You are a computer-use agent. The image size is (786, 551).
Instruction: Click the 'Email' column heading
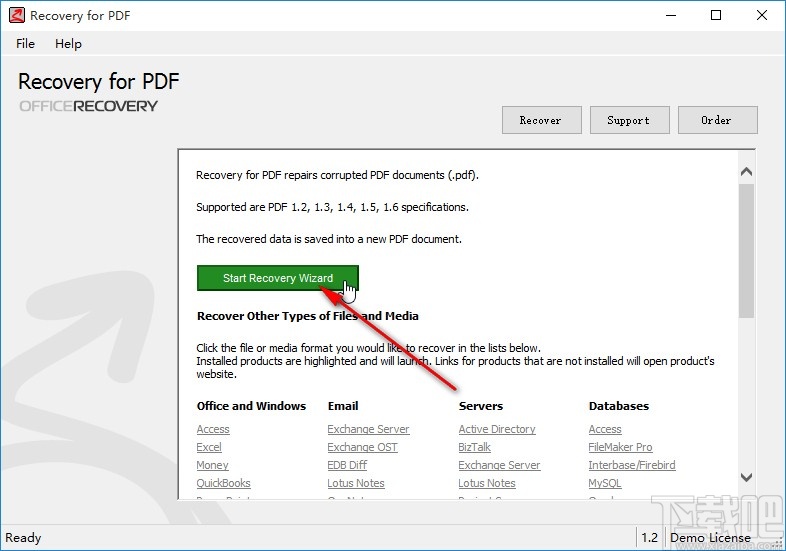pos(343,406)
